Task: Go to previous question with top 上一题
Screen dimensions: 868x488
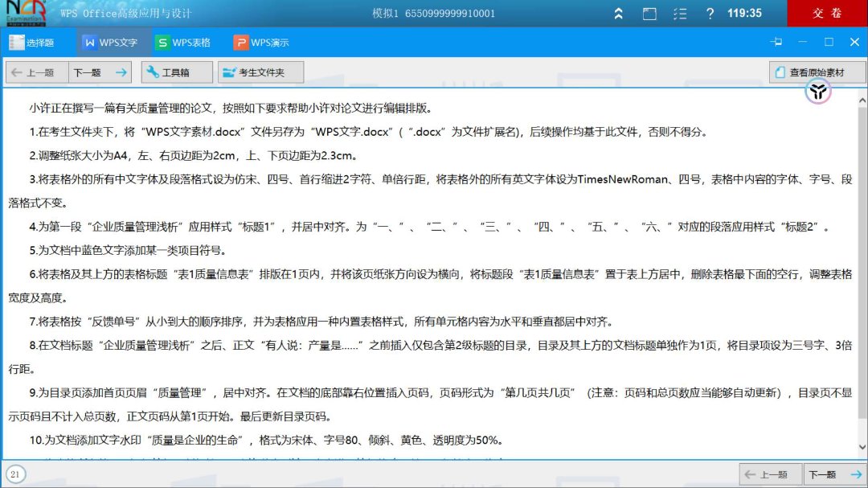Action: pos(37,72)
